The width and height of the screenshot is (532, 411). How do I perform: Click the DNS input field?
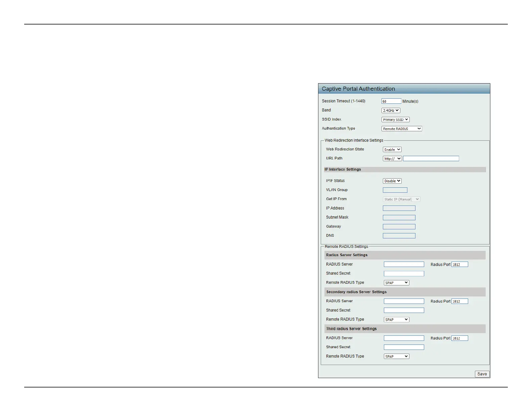[x=399, y=236]
